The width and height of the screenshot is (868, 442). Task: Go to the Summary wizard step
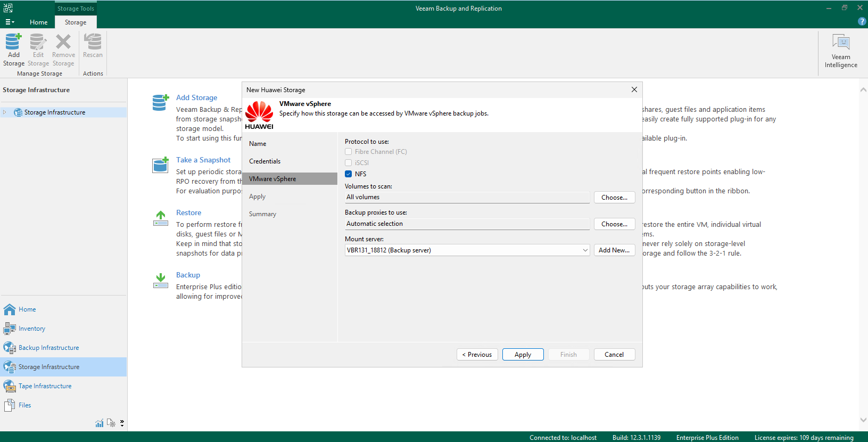[262, 214]
